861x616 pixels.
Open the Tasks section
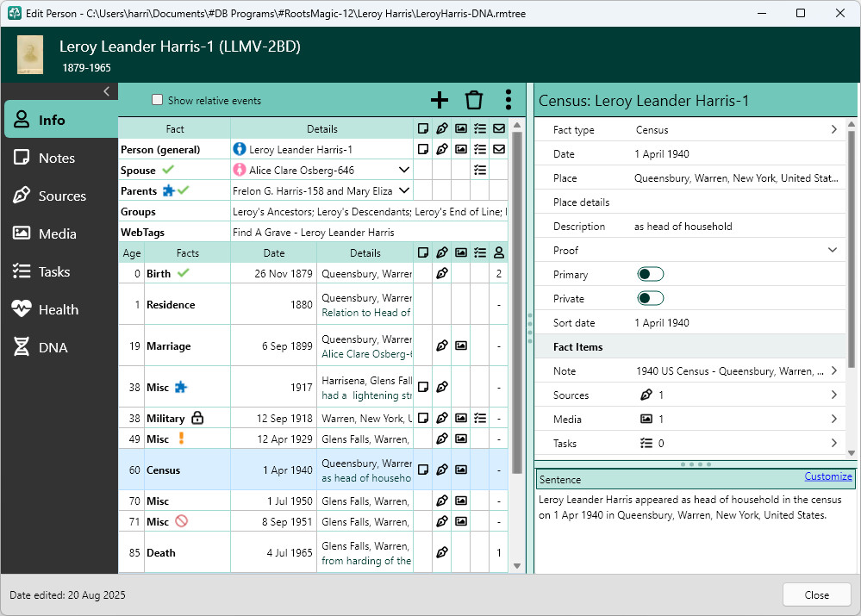click(x=59, y=271)
